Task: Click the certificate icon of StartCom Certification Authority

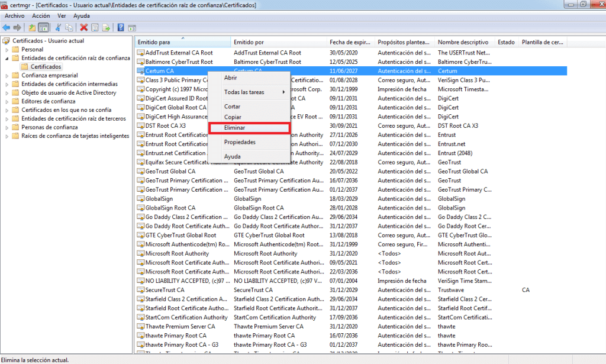Action: click(x=141, y=317)
